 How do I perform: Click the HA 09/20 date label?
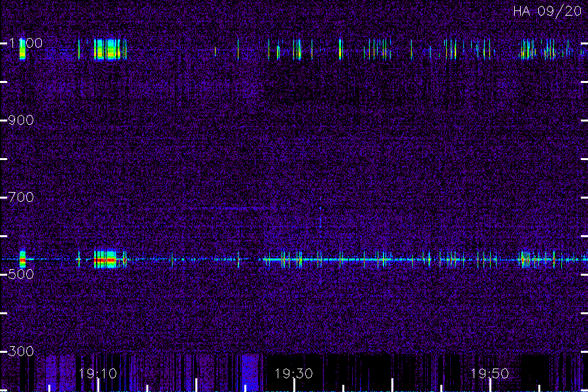(547, 11)
